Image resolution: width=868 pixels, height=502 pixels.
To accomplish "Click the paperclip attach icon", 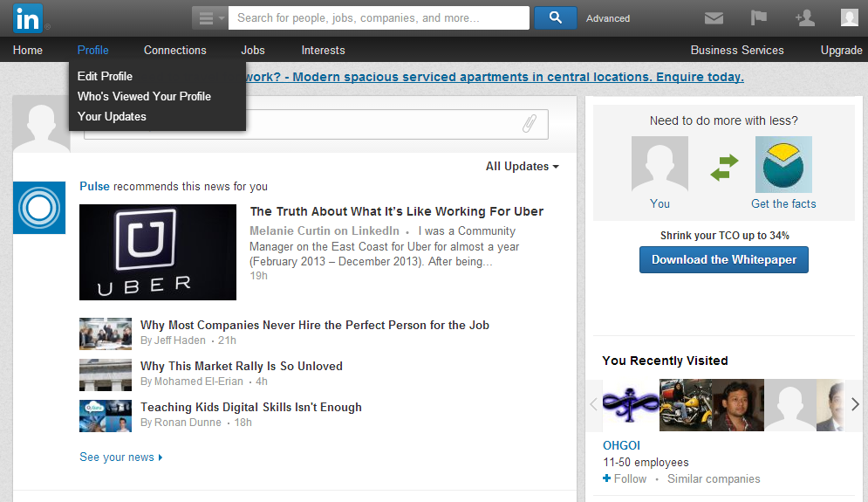I will coord(530,124).
